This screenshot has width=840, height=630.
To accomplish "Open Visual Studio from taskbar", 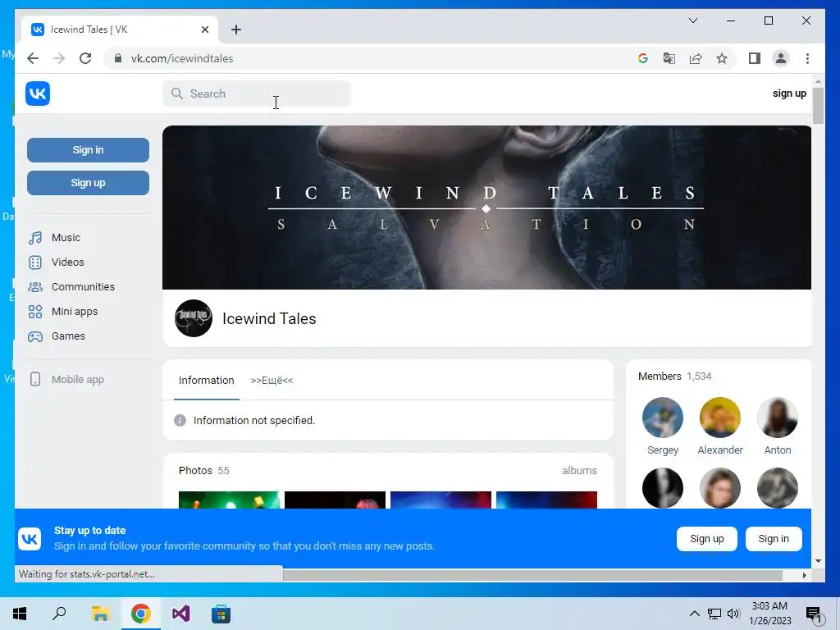I will [x=181, y=614].
